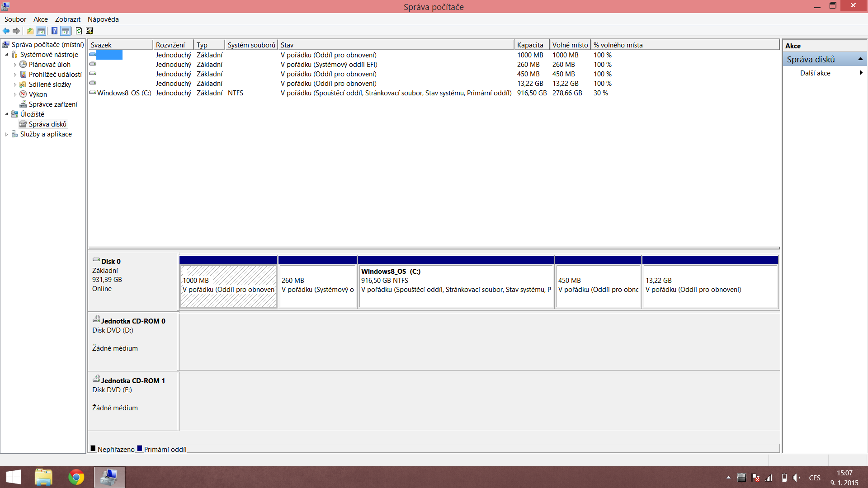Viewport: 868px width, 488px height.
Task: Expand the Služby a aplikace node
Action: [x=6, y=134]
